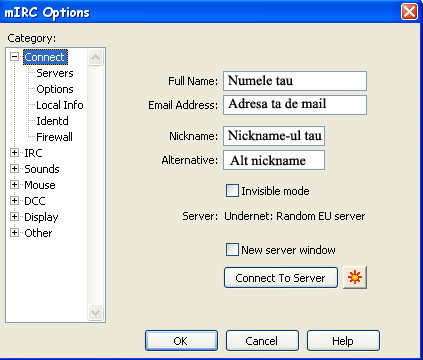This screenshot has width=423, height=360.
Task: Select the Display category label
Action: pyautogui.click(x=41, y=217)
